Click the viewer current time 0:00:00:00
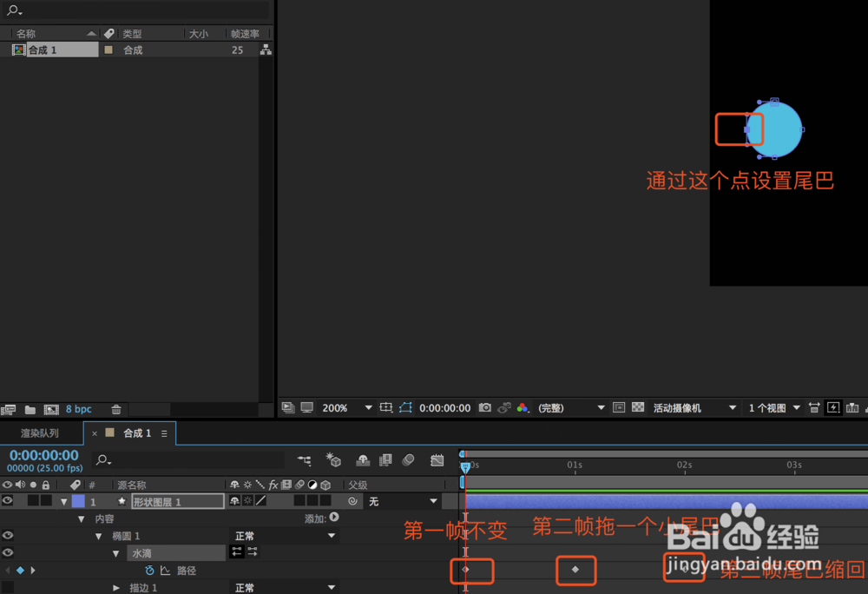 (x=444, y=408)
